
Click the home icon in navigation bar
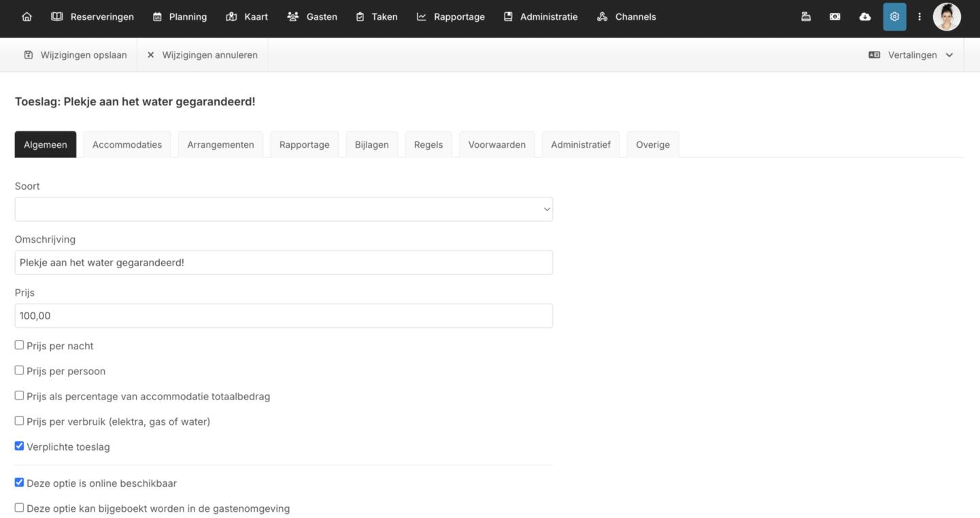click(x=27, y=17)
